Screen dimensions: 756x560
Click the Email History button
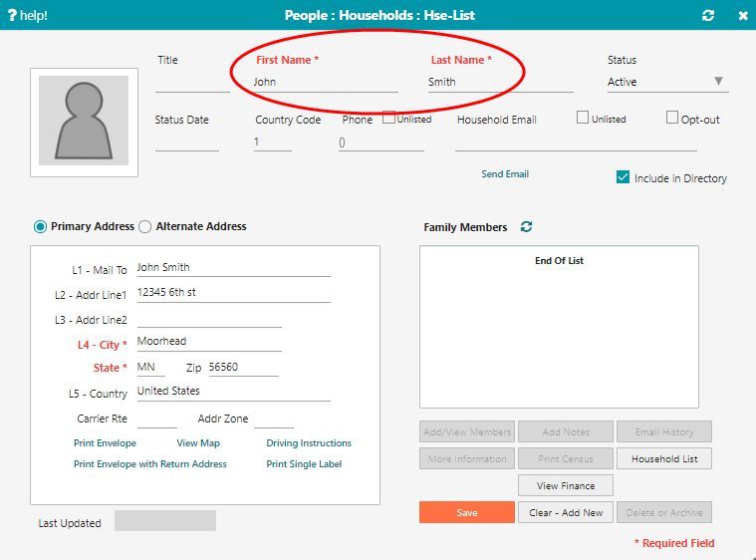point(664,431)
